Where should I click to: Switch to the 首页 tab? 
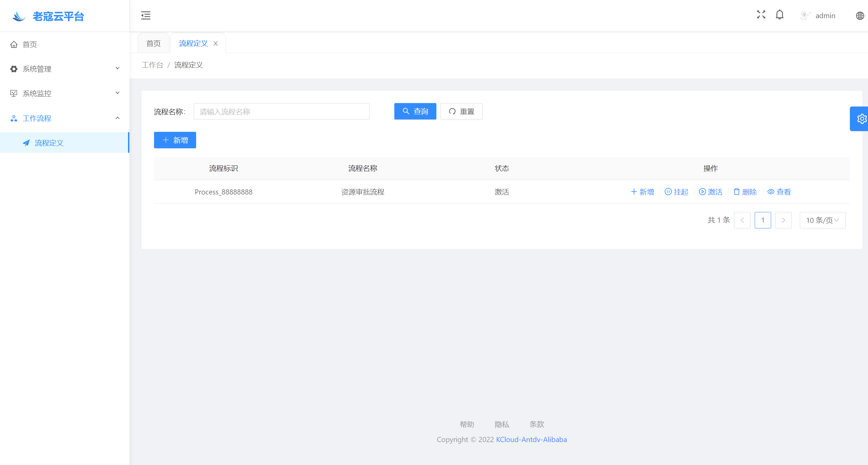coord(153,43)
